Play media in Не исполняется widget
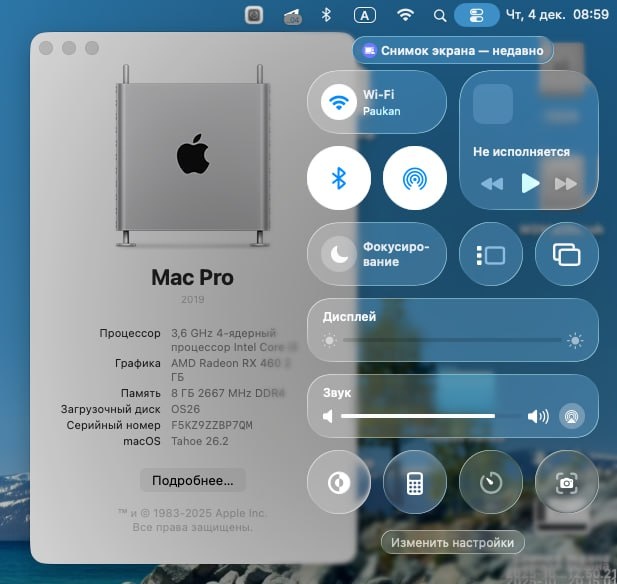The image size is (617, 584). [x=530, y=183]
